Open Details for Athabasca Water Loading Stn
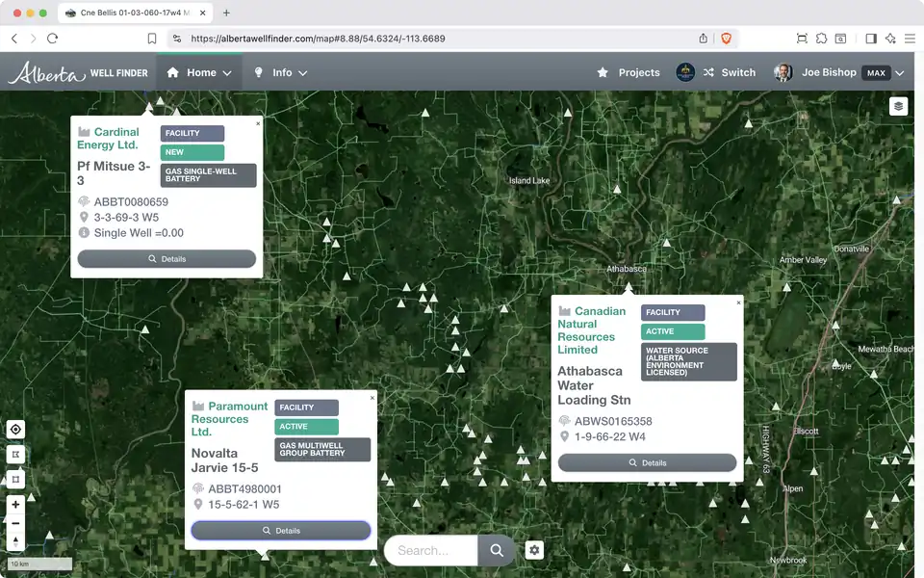The height and width of the screenshot is (578, 924). pyautogui.click(x=647, y=463)
